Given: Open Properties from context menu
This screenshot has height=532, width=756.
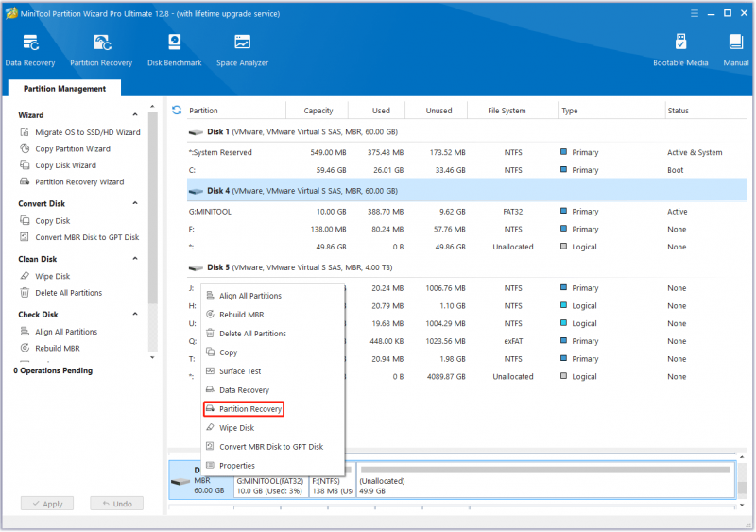Looking at the screenshot, I should tap(273, 466).
